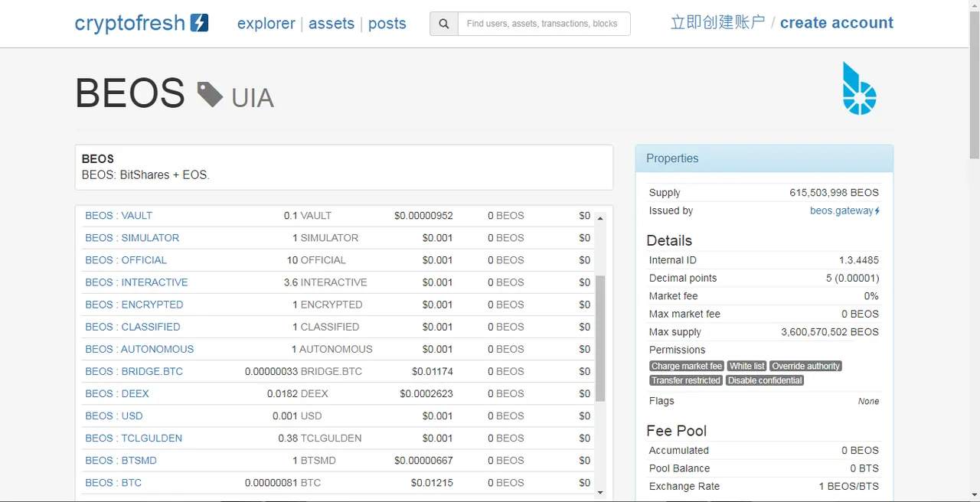
Task: Click the Exchange Rate value 1 BEOS/BTS
Action: click(x=848, y=486)
